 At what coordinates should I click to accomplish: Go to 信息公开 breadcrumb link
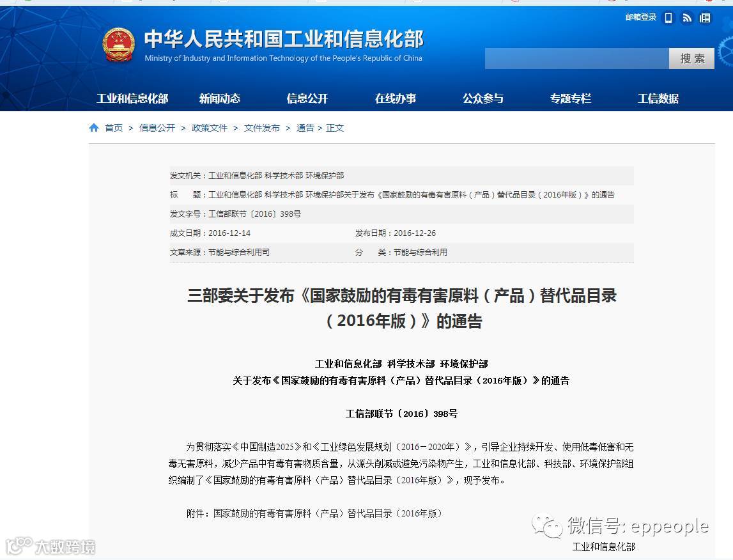tap(157, 128)
